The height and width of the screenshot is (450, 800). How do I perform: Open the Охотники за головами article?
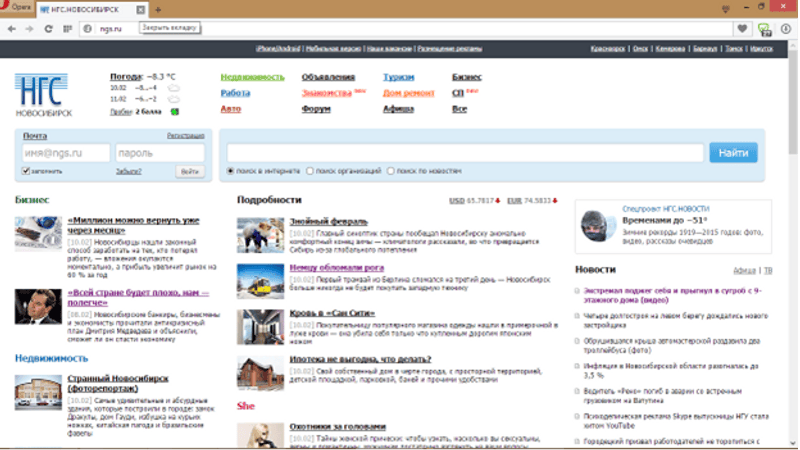(337, 426)
